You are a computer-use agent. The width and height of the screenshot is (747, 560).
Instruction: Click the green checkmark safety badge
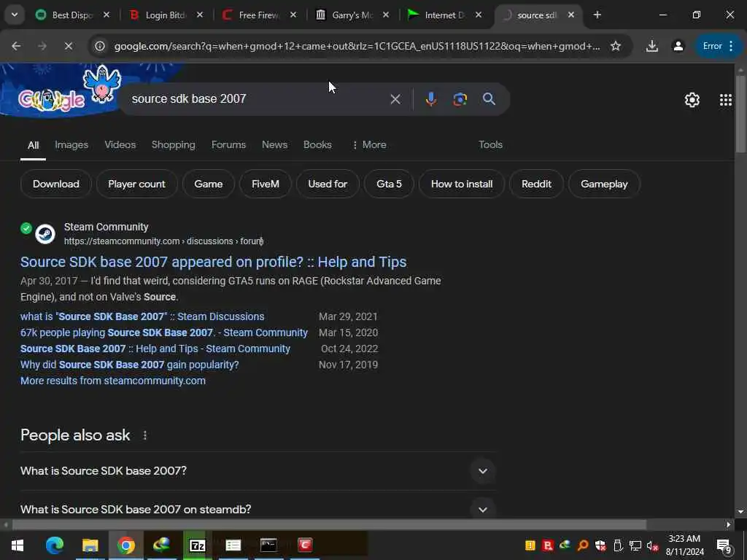click(x=26, y=228)
